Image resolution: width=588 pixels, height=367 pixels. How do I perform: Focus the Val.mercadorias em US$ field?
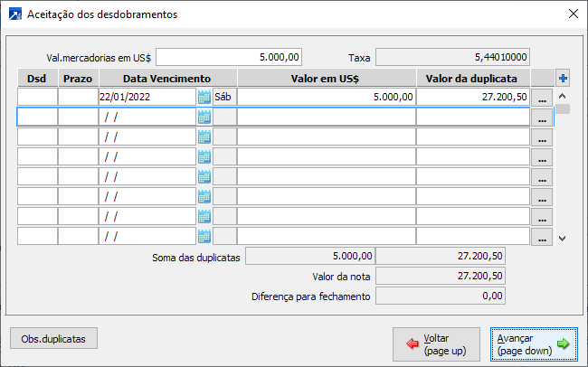(229, 57)
